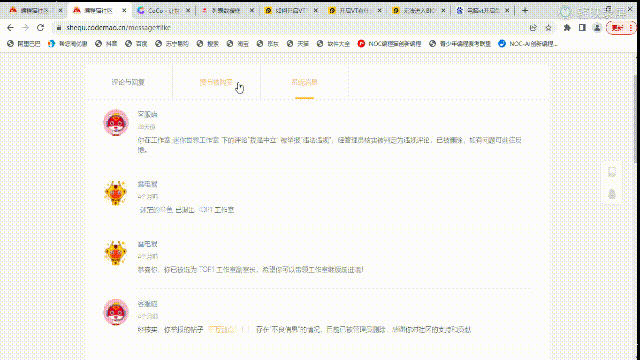
Task: Open the sender name on the vice-head message
Action: (x=147, y=244)
